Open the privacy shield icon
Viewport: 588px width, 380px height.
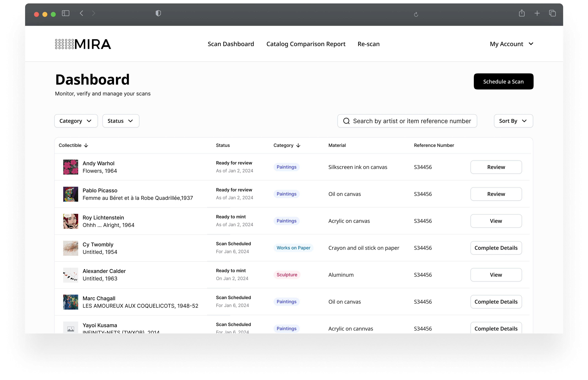pyautogui.click(x=158, y=13)
